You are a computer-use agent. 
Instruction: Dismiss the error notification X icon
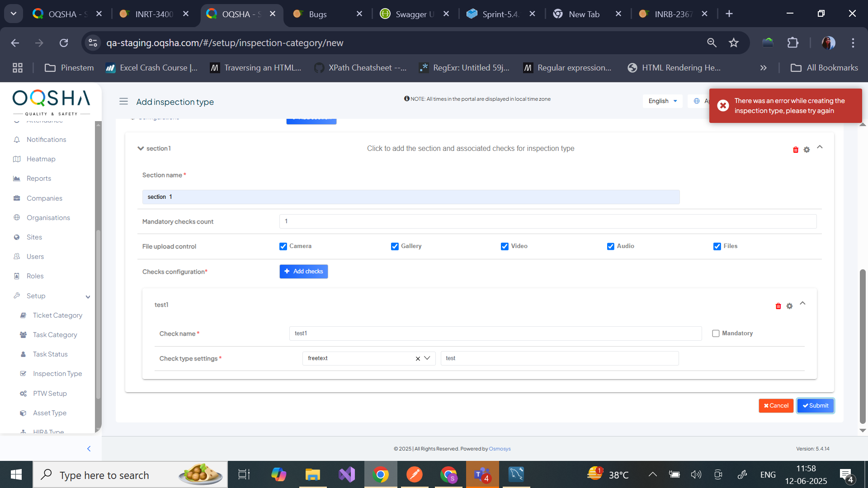coord(723,105)
